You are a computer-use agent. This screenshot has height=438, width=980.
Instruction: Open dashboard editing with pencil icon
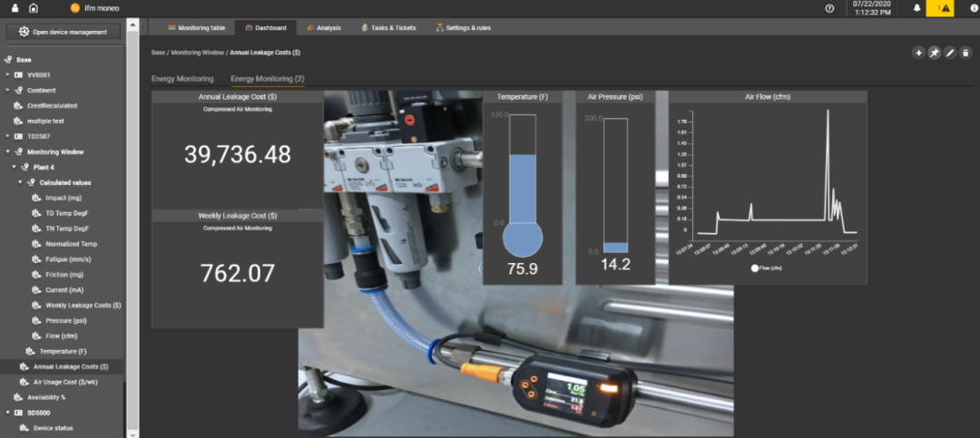[x=949, y=54]
